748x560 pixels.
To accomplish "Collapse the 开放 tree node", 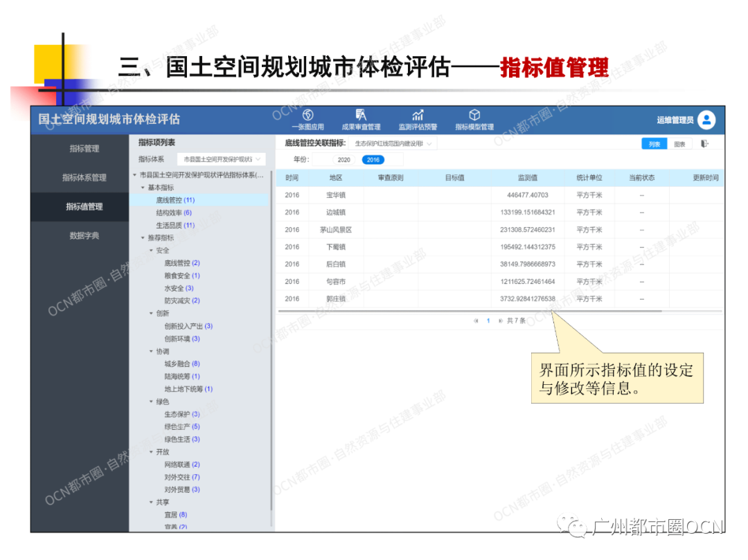I will pyautogui.click(x=151, y=452).
